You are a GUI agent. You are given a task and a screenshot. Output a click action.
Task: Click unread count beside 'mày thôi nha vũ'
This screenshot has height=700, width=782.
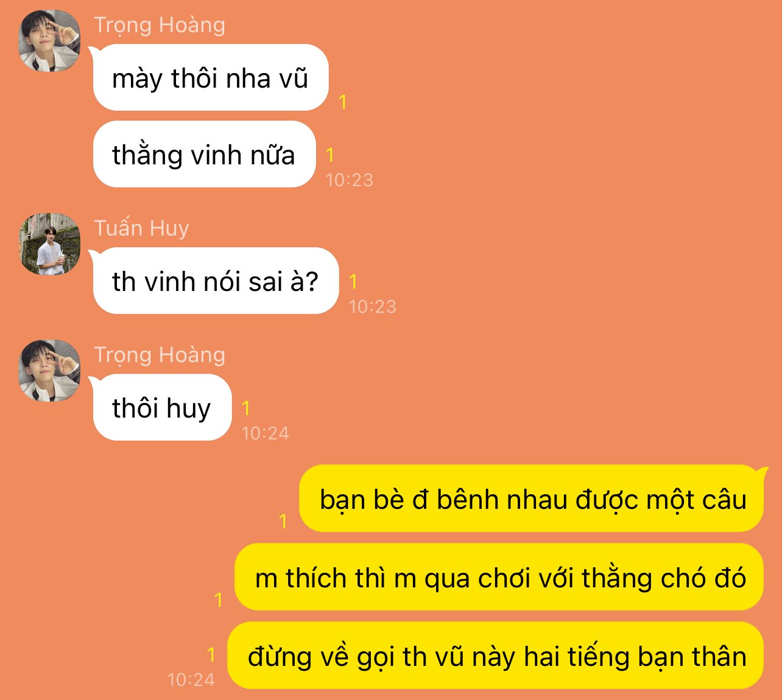pos(343,102)
